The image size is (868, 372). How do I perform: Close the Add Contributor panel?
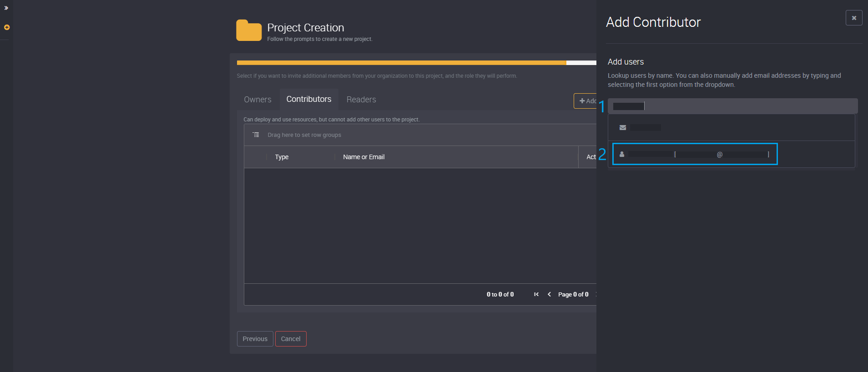[854, 18]
